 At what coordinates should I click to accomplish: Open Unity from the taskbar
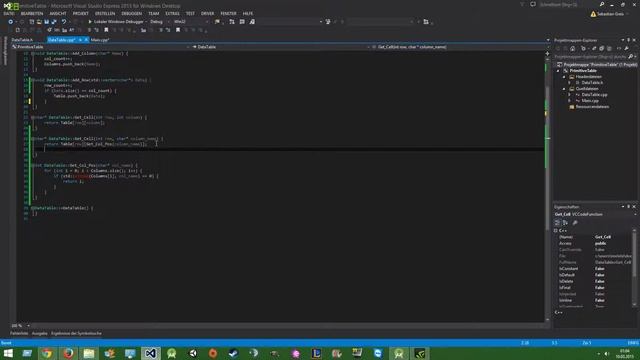(192, 353)
